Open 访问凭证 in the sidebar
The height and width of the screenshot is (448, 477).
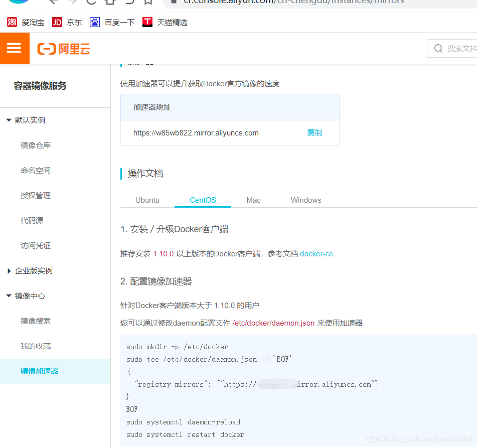click(36, 246)
